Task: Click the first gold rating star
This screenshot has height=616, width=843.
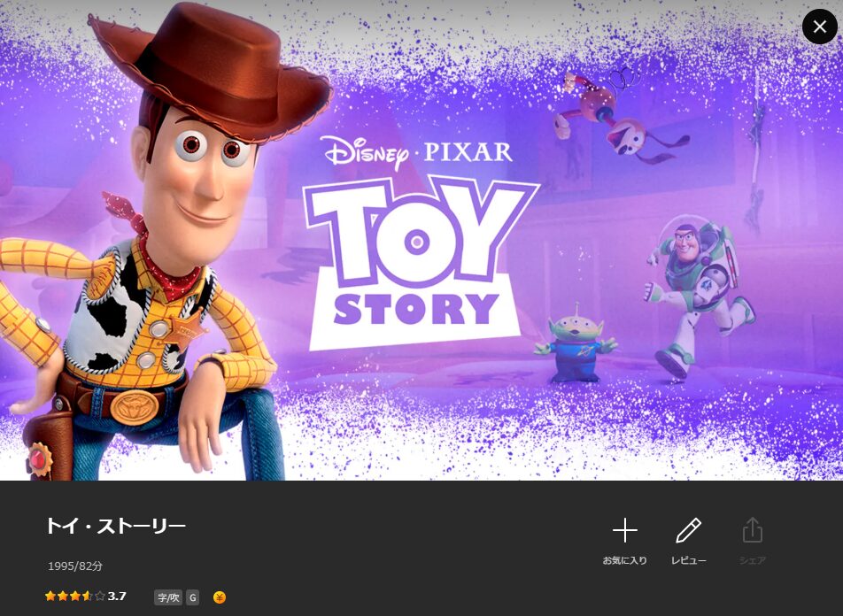Action: point(50,596)
